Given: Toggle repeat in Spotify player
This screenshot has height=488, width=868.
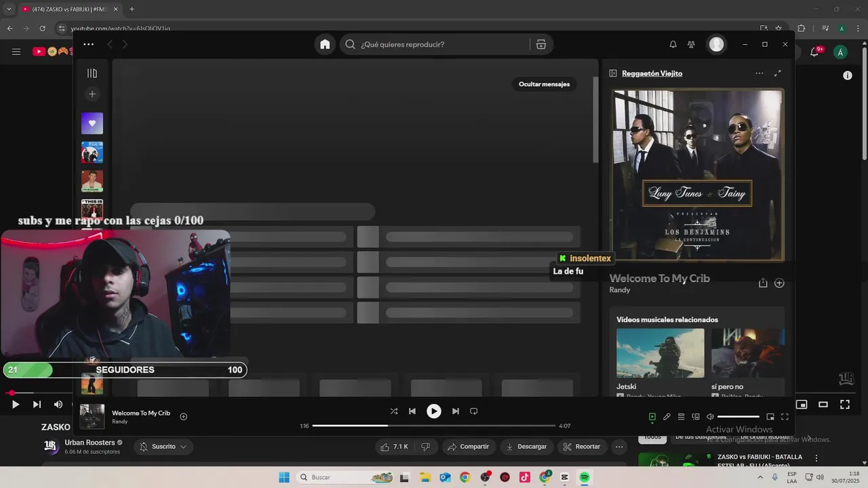Looking at the screenshot, I should 474,411.
